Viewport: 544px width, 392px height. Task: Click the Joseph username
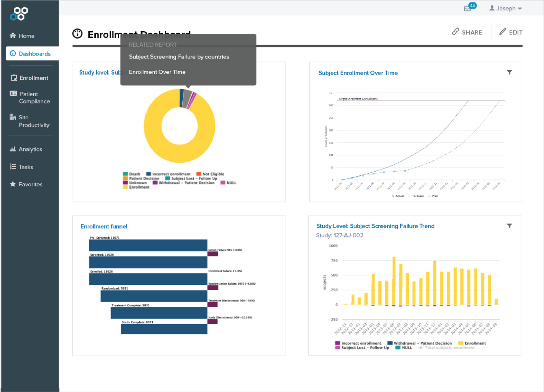click(x=506, y=9)
